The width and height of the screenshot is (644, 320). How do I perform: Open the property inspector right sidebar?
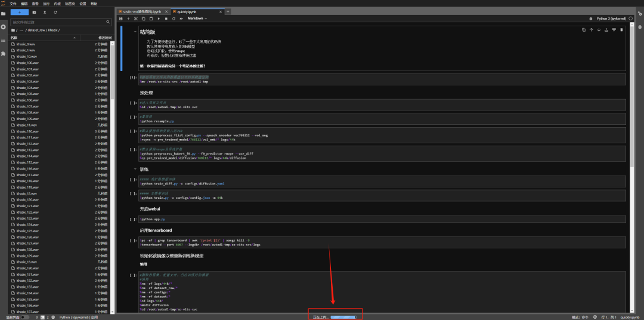click(x=639, y=14)
